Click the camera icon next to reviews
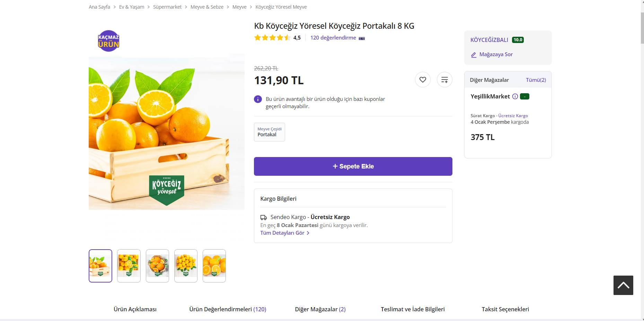The height and width of the screenshot is (321, 644). coord(362,38)
